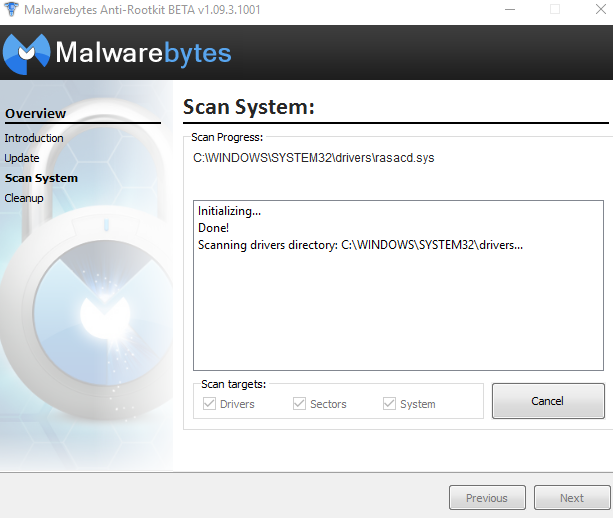Toggle the Drivers scan target checkbox
613x518 pixels.
[x=210, y=404]
